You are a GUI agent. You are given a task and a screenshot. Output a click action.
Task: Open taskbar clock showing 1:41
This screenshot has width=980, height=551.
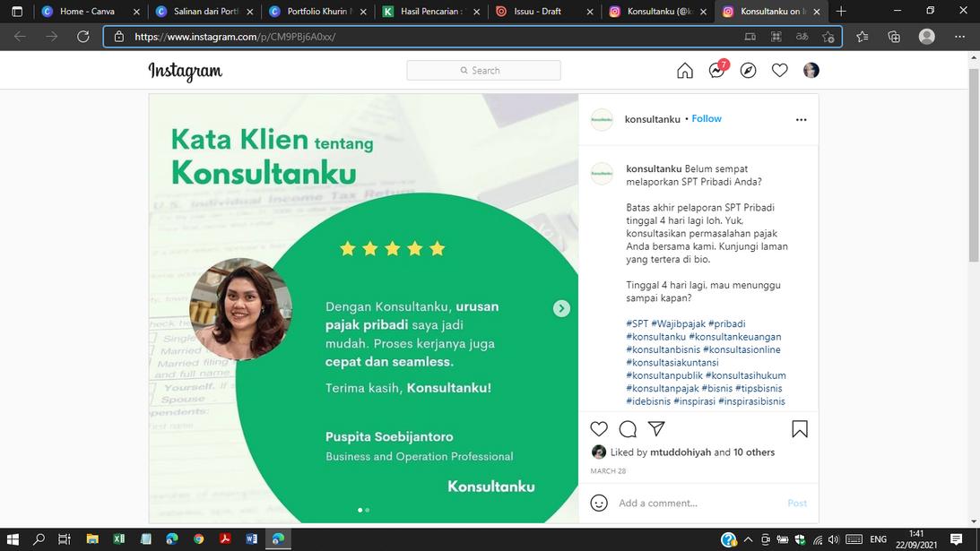click(916, 539)
